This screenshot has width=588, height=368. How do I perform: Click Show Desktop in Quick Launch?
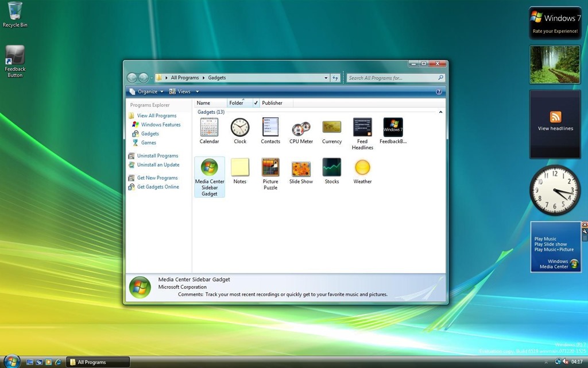[x=30, y=362]
